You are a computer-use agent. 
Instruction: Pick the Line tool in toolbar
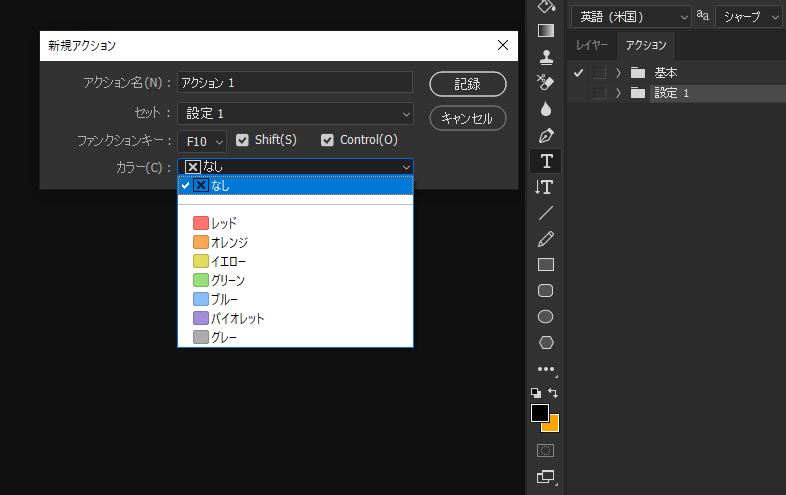[546, 213]
